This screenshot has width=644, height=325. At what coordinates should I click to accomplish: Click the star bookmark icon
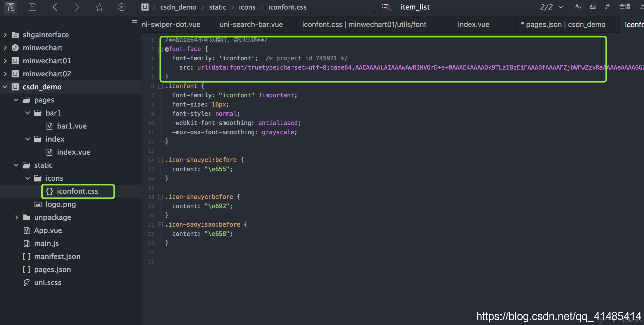(100, 7)
